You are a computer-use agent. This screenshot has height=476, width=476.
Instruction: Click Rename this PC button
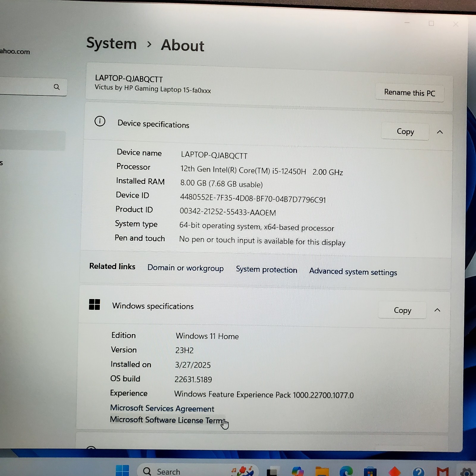pos(409,93)
